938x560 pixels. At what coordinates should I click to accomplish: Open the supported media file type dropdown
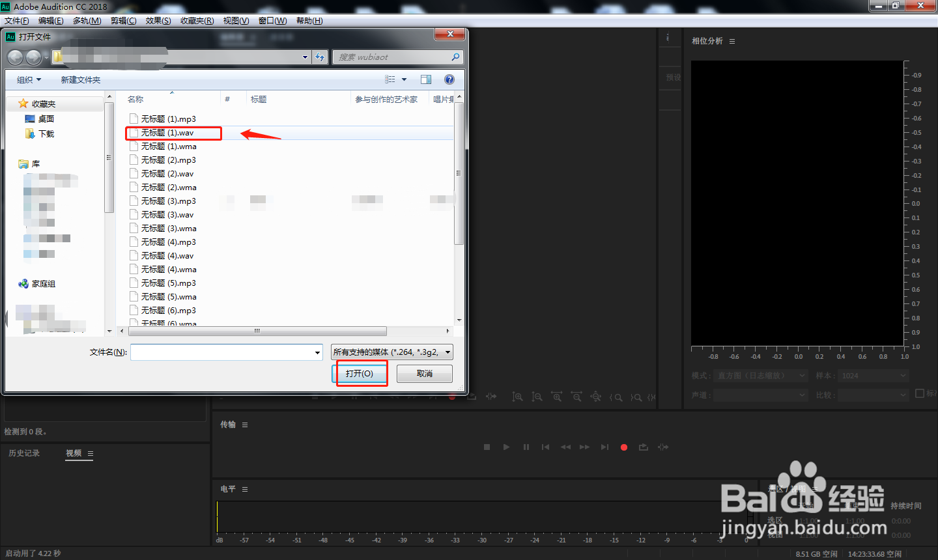tap(392, 352)
